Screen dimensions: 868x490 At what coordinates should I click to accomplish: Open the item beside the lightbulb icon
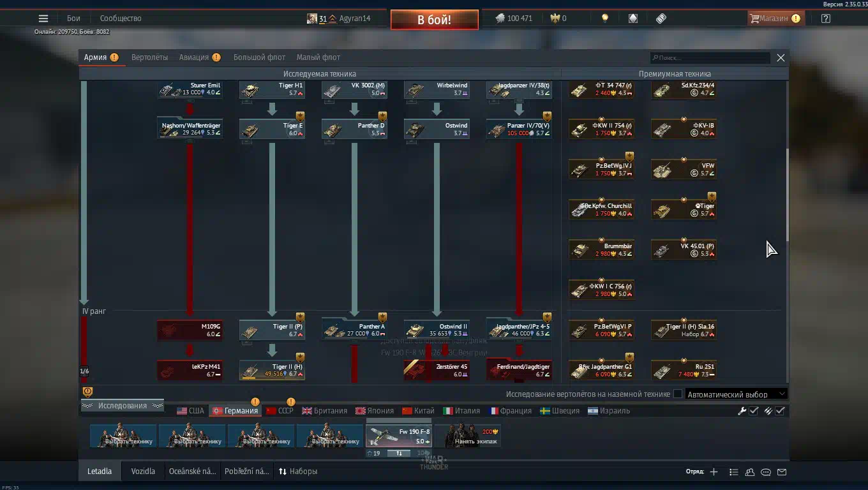coord(632,19)
